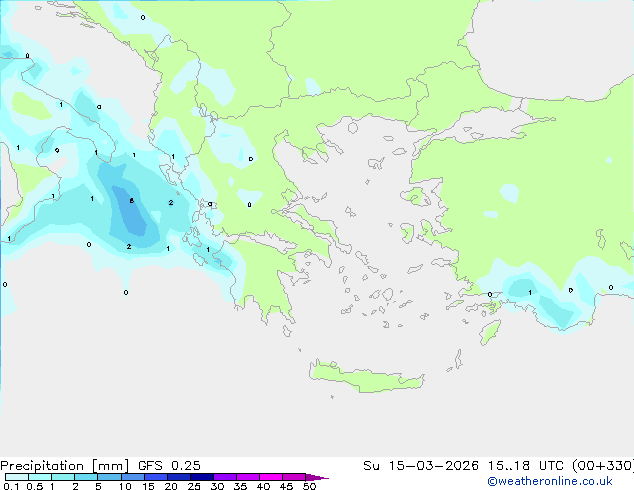Click the 25–30 mm dark blue swatch
Image resolution: width=634 pixels, height=490 pixels.
201,477
